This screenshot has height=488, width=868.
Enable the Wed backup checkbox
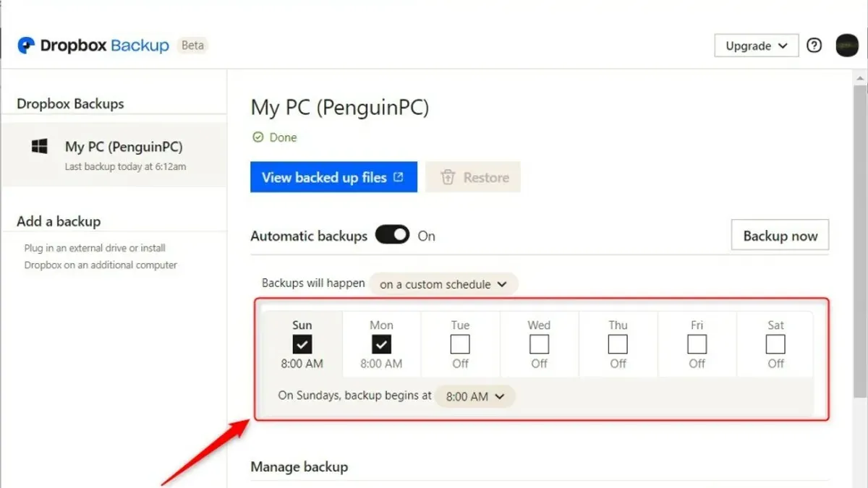(x=539, y=344)
